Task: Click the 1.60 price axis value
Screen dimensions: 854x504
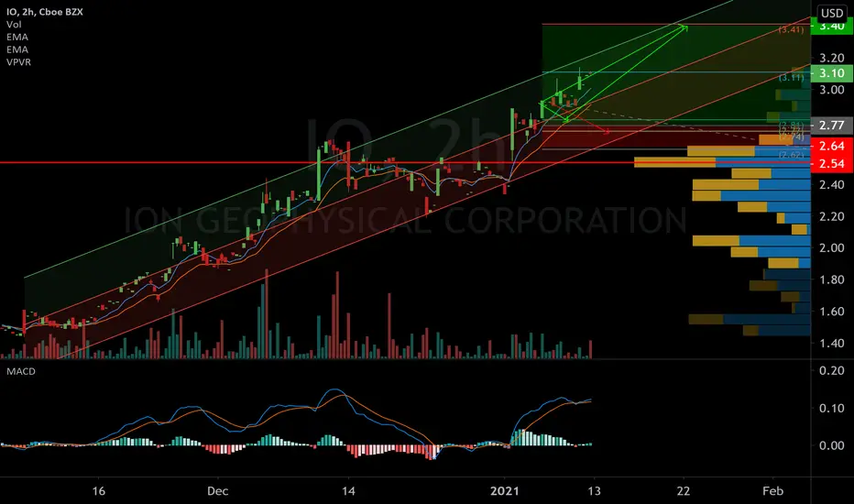Action: [832, 312]
